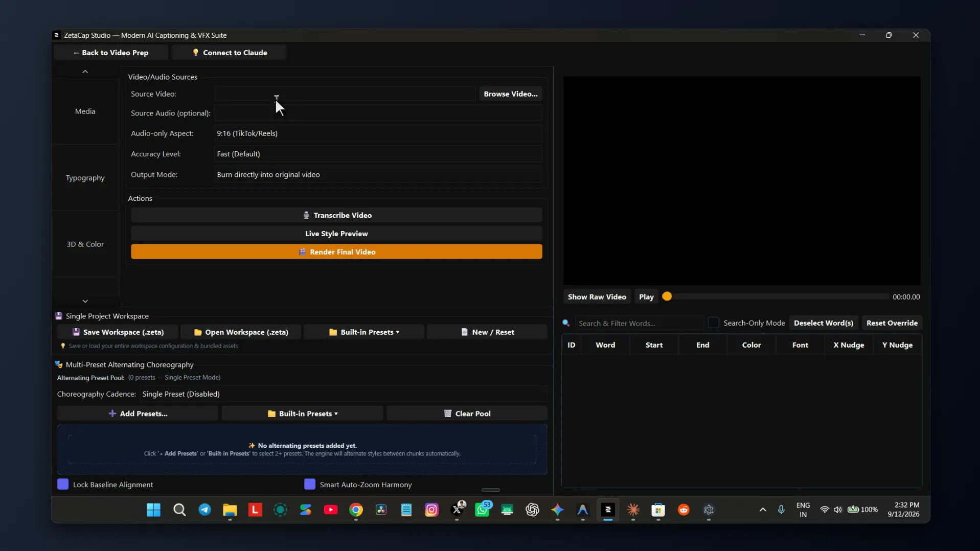Click Reset Override button
This screenshot has width=980, height=551.
892,323
